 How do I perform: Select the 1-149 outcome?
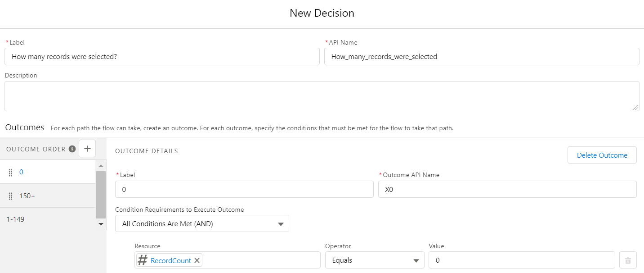tap(15, 219)
